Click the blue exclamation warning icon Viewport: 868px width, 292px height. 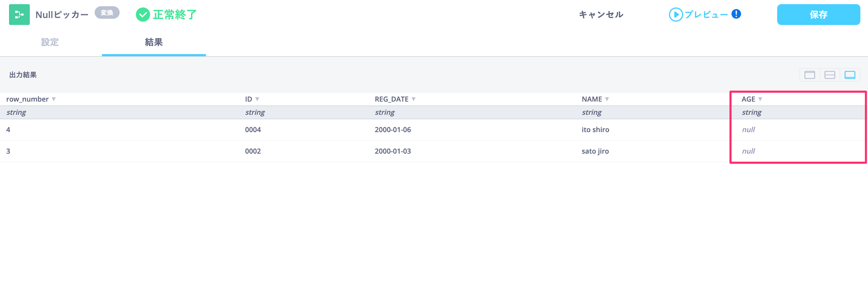click(x=736, y=14)
